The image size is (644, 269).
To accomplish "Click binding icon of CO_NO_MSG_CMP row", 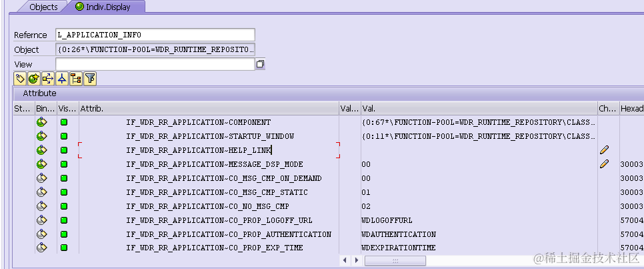I will tap(41, 206).
